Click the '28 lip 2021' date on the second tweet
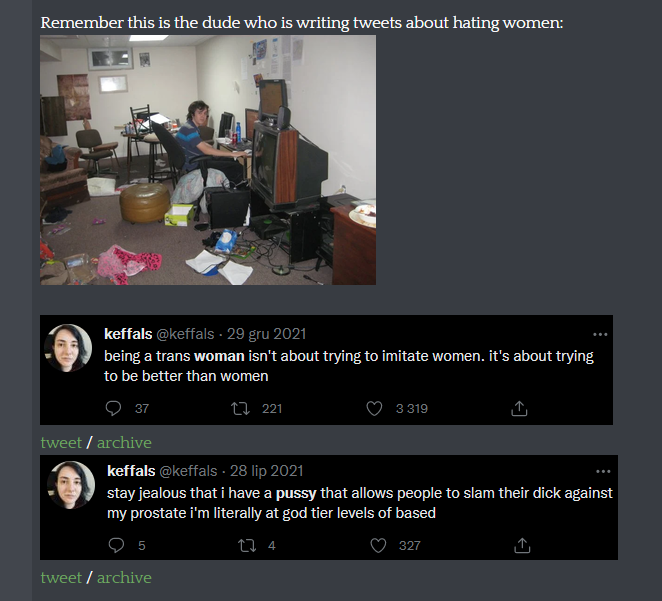The image size is (662, 601). coord(266,471)
